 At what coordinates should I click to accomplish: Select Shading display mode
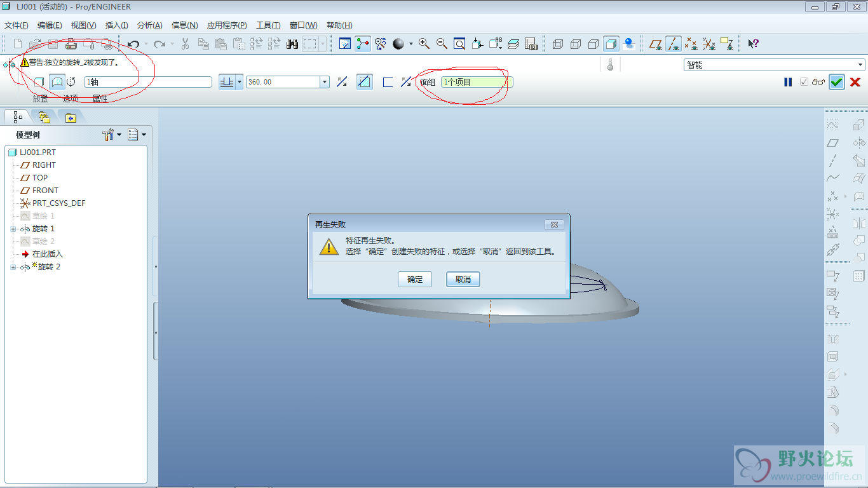point(611,44)
